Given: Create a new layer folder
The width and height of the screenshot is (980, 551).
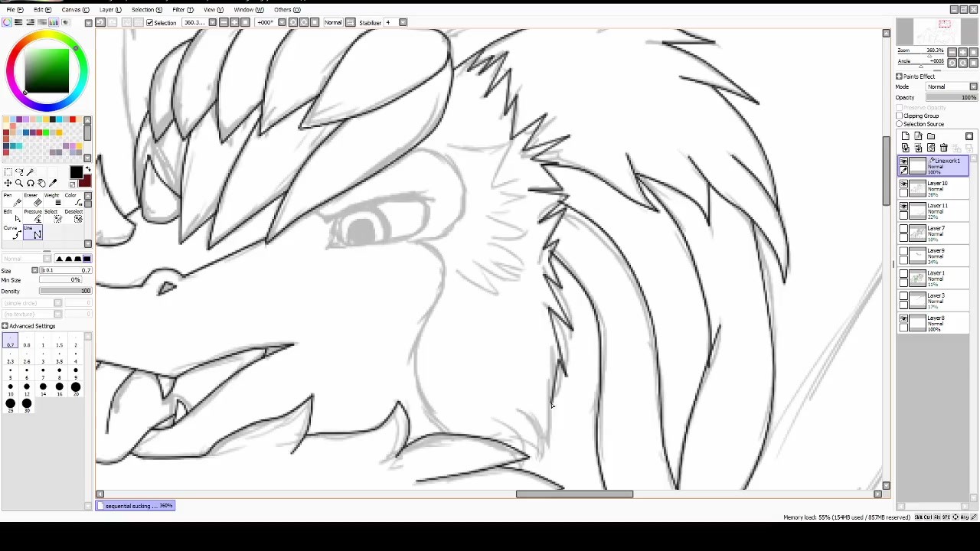Looking at the screenshot, I should click(x=930, y=136).
